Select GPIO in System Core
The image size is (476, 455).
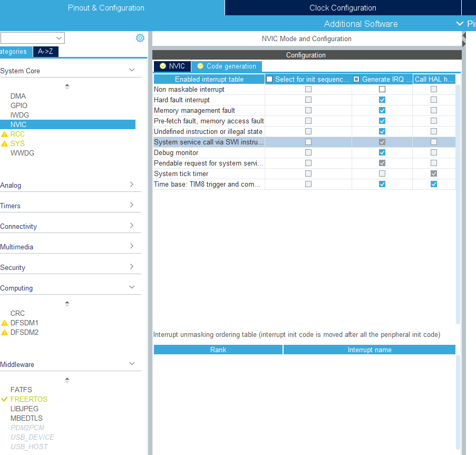click(x=19, y=105)
